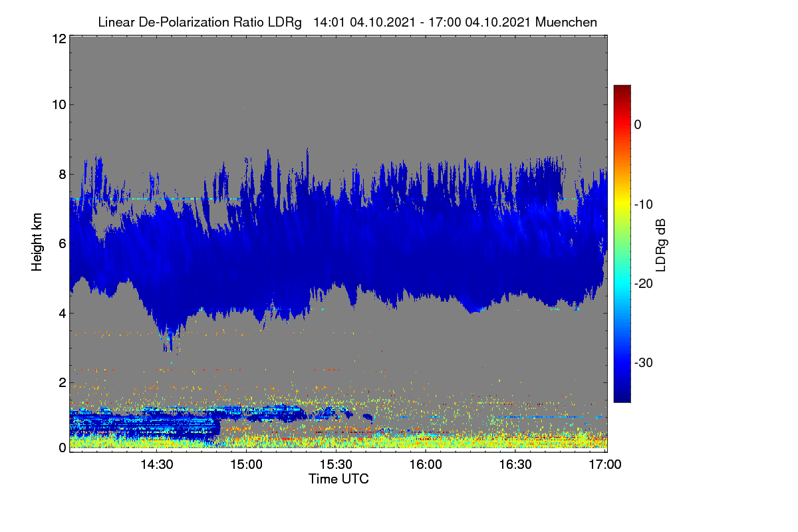Click the 17:00 time axis label
This screenshot has height=532, width=798.
[x=605, y=465]
